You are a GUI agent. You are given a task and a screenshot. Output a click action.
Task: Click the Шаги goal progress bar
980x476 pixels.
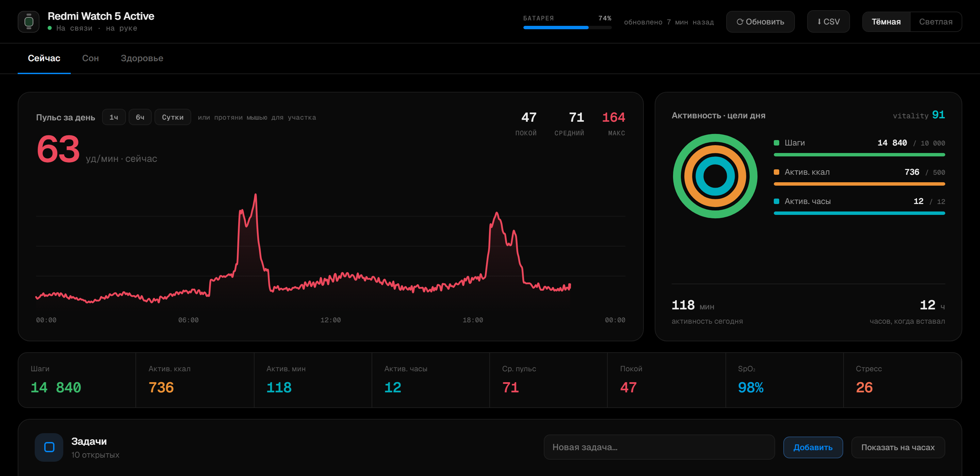pyautogui.click(x=860, y=155)
